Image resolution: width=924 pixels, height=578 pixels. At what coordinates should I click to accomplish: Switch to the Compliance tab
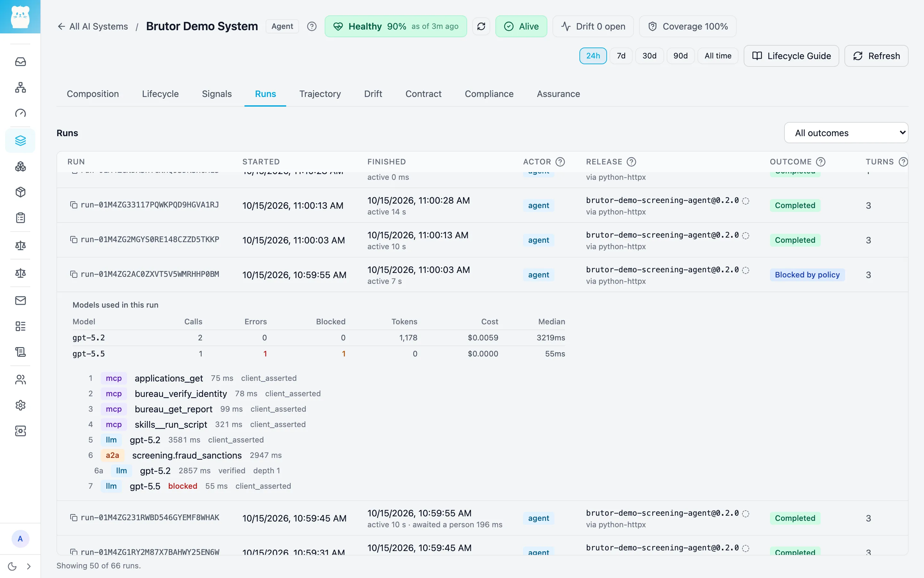click(x=489, y=94)
